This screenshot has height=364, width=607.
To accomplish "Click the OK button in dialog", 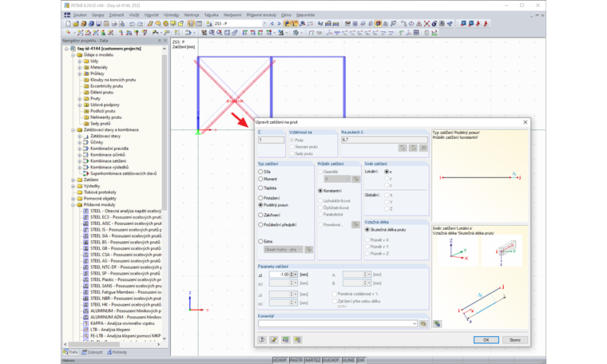I will (486, 339).
